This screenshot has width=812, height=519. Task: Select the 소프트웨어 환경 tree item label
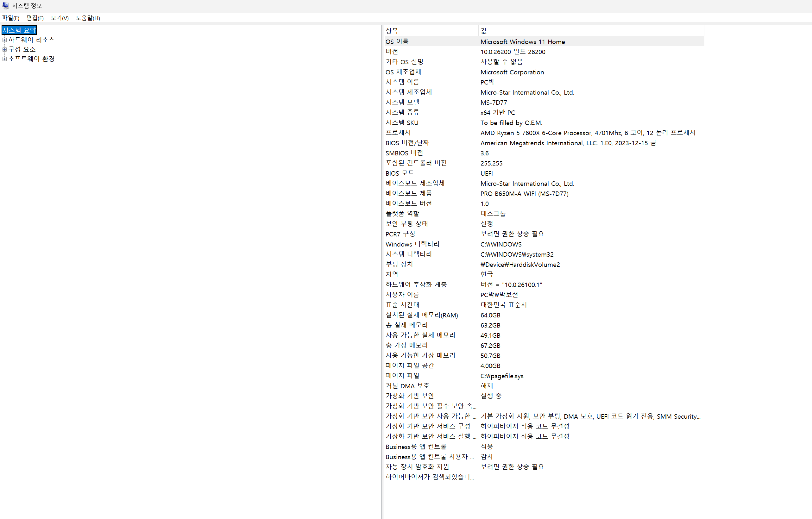tap(31, 59)
